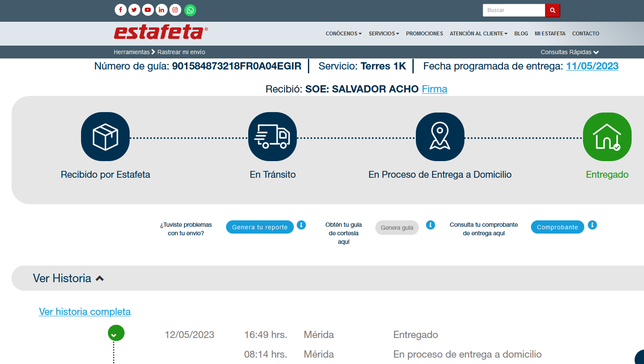Click inside the Buscar search field
Screen dimensions: 644x364
(514, 10)
